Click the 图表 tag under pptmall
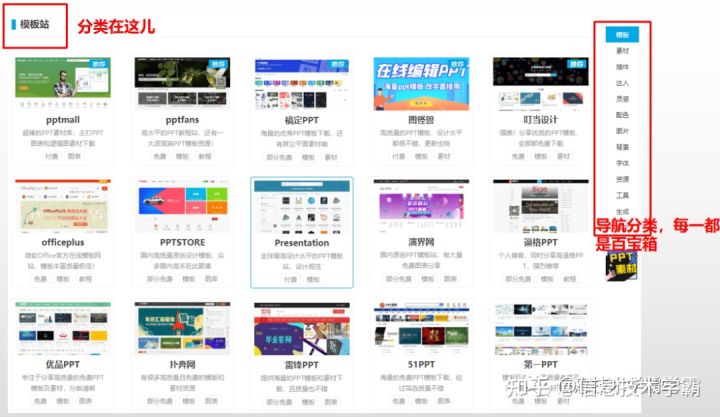Screen dimensions: 720x417 (x=74, y=157)
